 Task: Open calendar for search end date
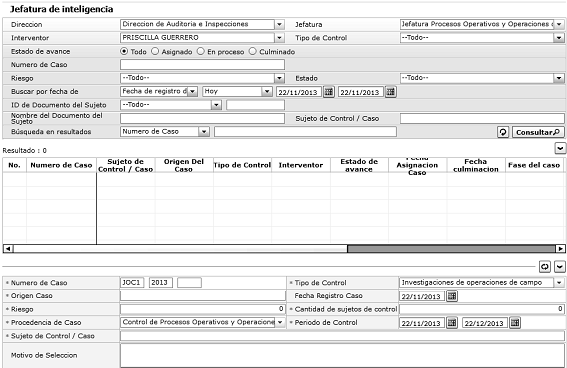click(391, 92)
